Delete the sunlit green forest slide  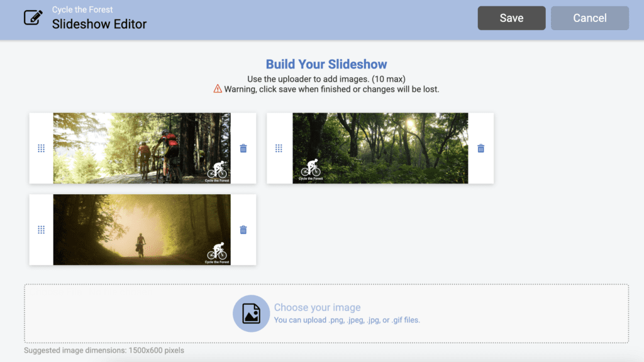coord(480,148)
